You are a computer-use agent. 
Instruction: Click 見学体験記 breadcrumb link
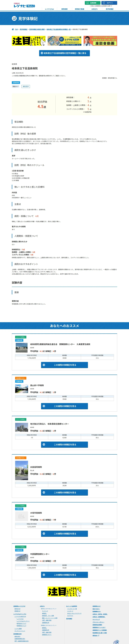coord(24,30)
